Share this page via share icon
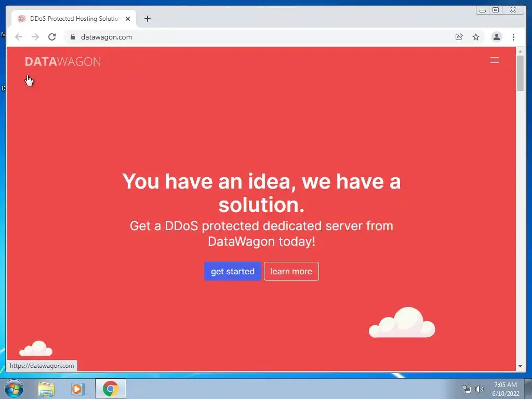Screen dimensions: 532x399 coord(459,37)
